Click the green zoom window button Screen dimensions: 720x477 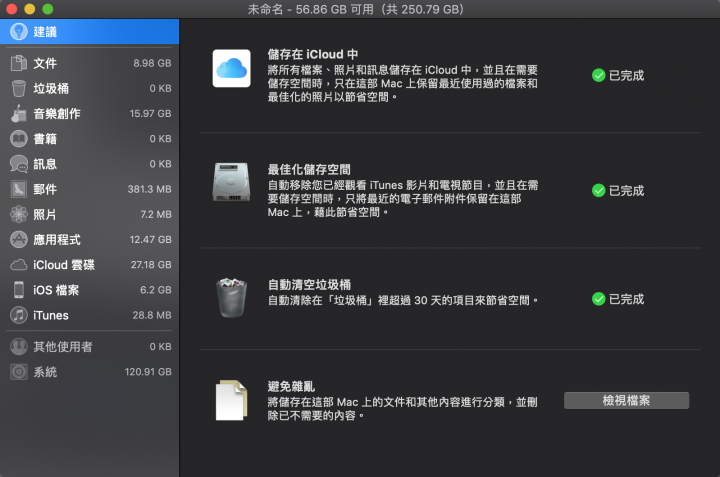47,9
